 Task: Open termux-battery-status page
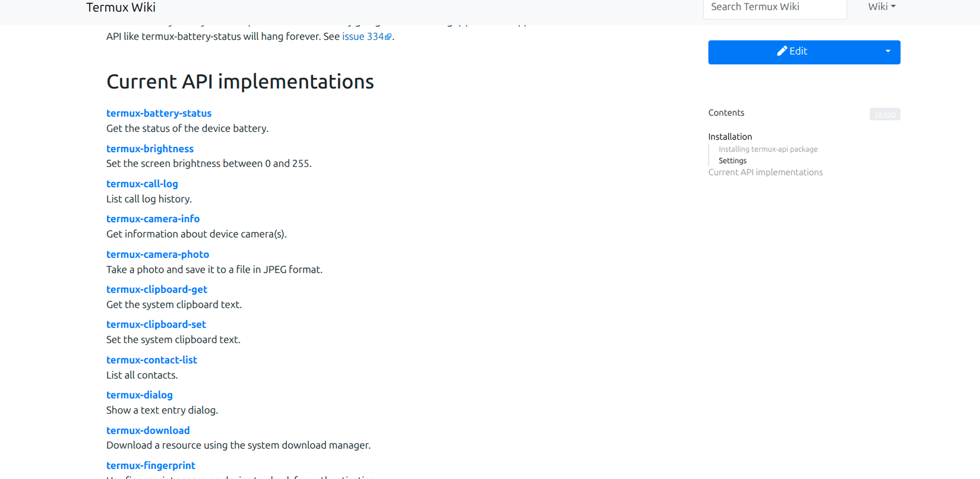tap(159, 113)
